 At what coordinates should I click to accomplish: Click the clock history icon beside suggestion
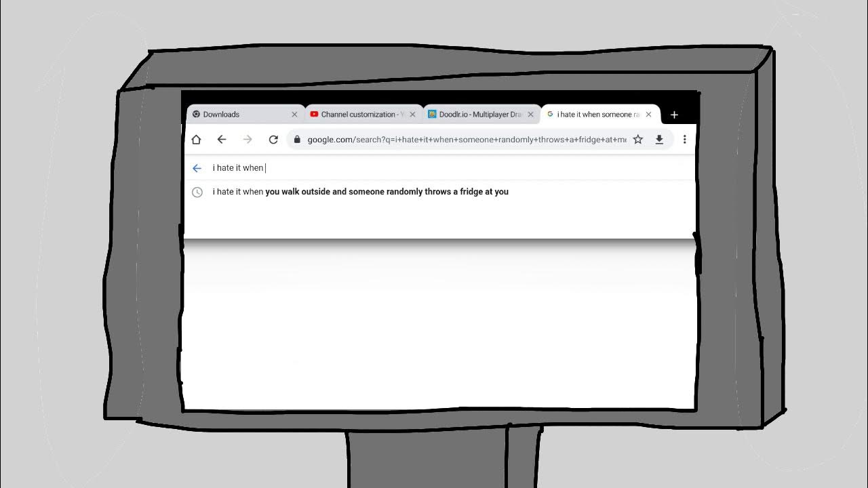click(197, 192)
